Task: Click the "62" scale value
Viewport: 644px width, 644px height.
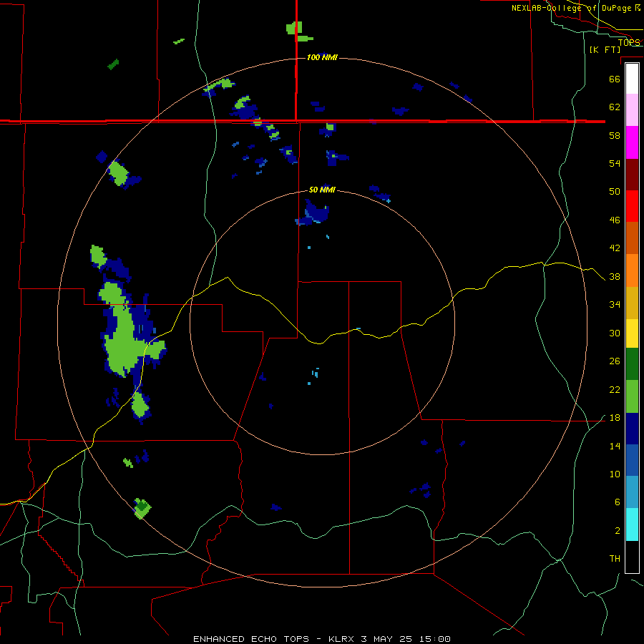Action: coord(615,107)
